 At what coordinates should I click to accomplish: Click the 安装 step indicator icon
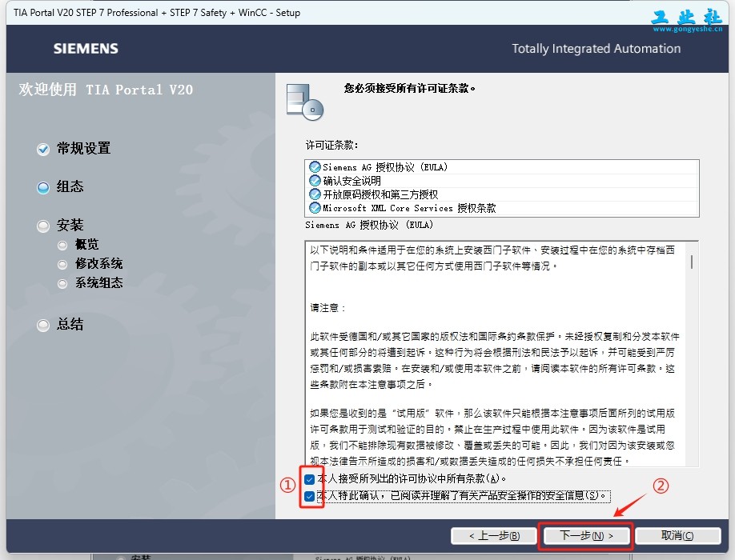(x=43, y=226)
